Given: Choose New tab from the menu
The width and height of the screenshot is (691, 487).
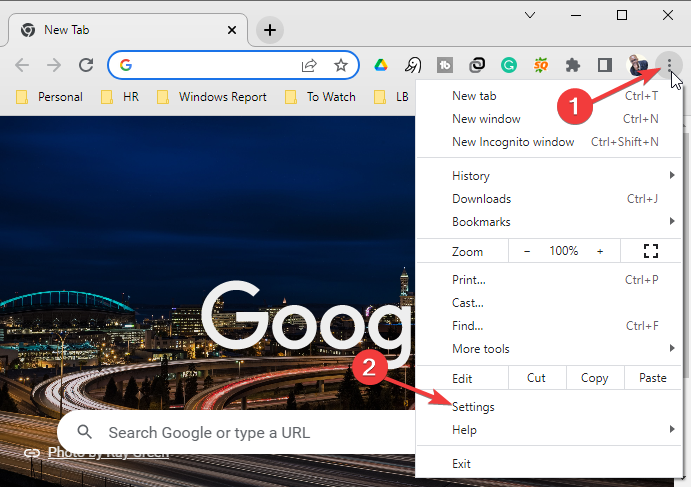Looking at the screenshot, I should pyautogui.click(x=549, y=96).
